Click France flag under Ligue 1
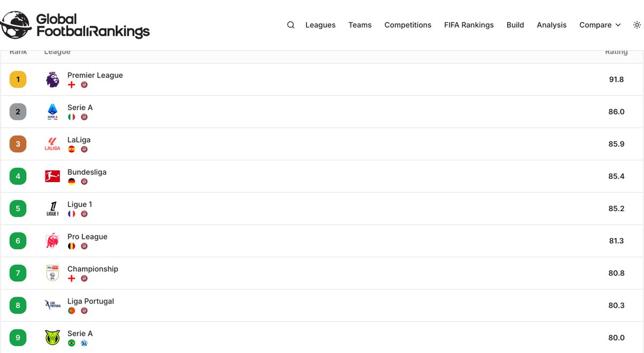 click(x=71, y=214)
